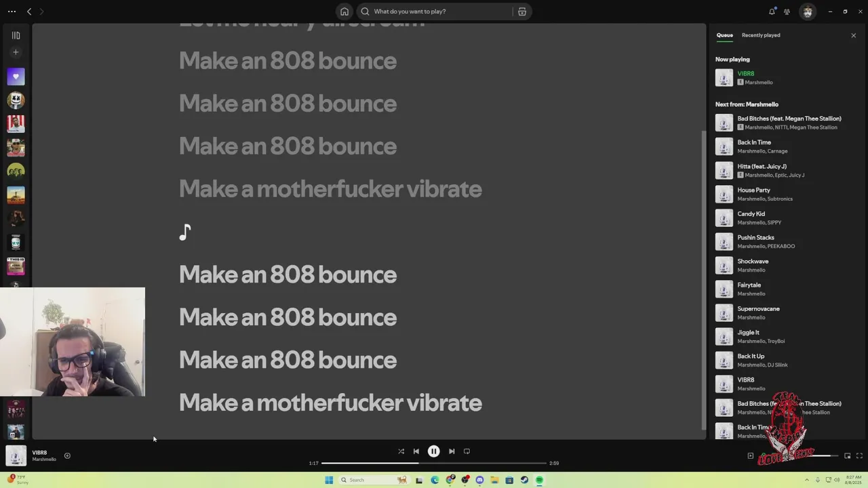Click the 'What do you want to play?' search field
868x488 pixels.
point(435,12)
